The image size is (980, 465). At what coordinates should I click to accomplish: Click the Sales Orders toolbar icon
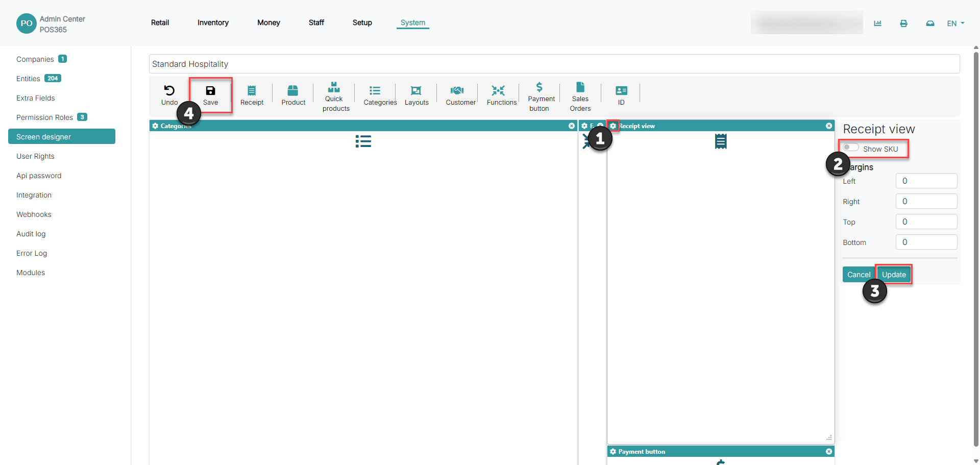coord(580,96)
